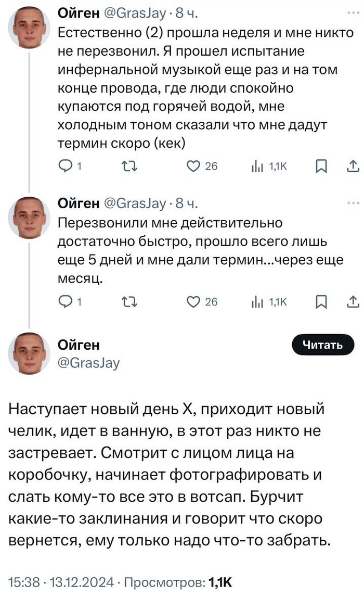Open the main tweet author's profile picture

pyautogui.click(x=29, y=353)
